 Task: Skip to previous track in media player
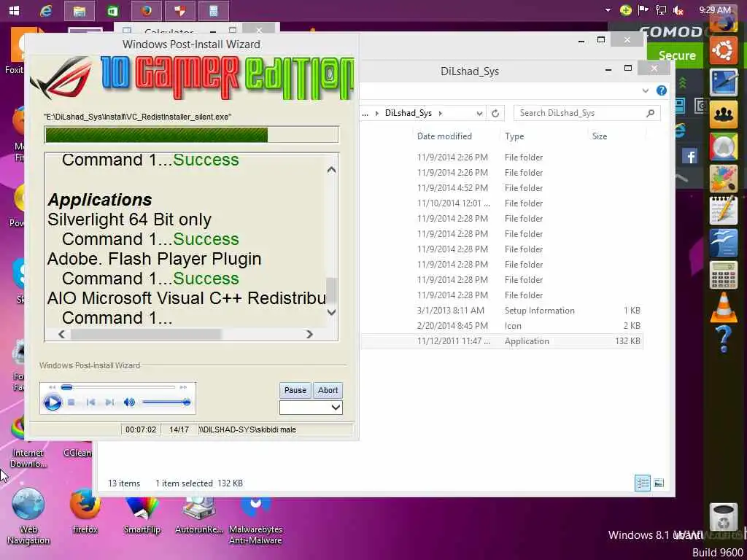(x=90, y=402)
